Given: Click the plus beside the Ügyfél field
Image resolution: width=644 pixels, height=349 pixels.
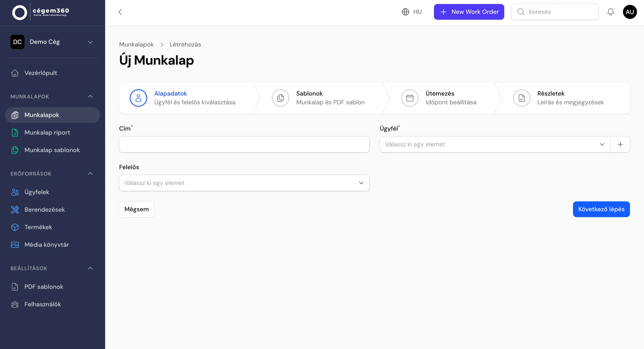Looking at the screenshot, I should point(621,144).
